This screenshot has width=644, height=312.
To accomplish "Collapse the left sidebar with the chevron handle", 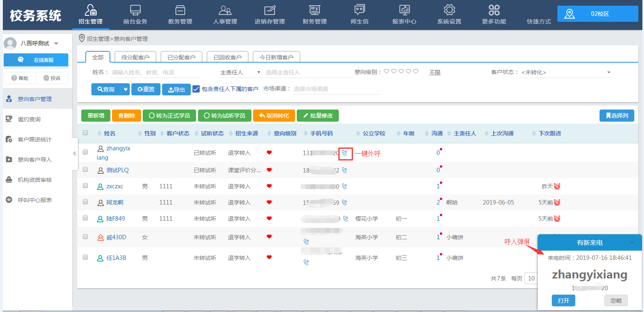I will (74, 154).
